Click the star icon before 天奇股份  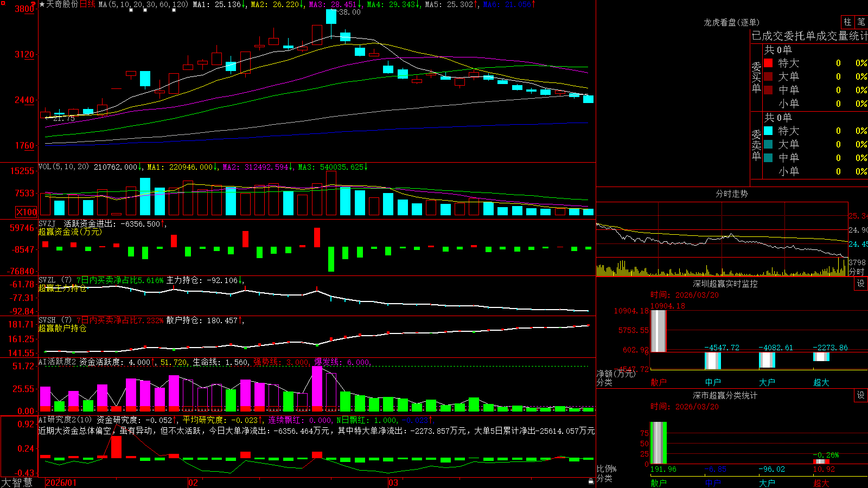[42, 4]
